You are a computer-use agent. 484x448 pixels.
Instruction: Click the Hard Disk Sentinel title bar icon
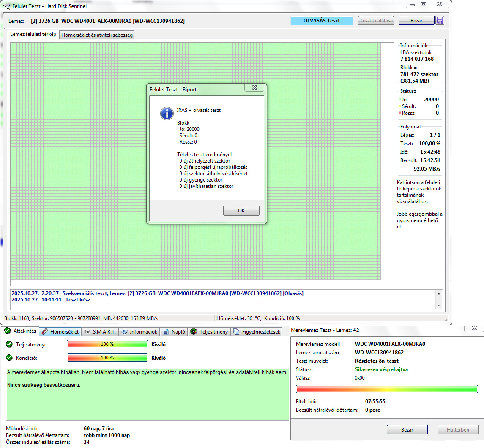7,6
